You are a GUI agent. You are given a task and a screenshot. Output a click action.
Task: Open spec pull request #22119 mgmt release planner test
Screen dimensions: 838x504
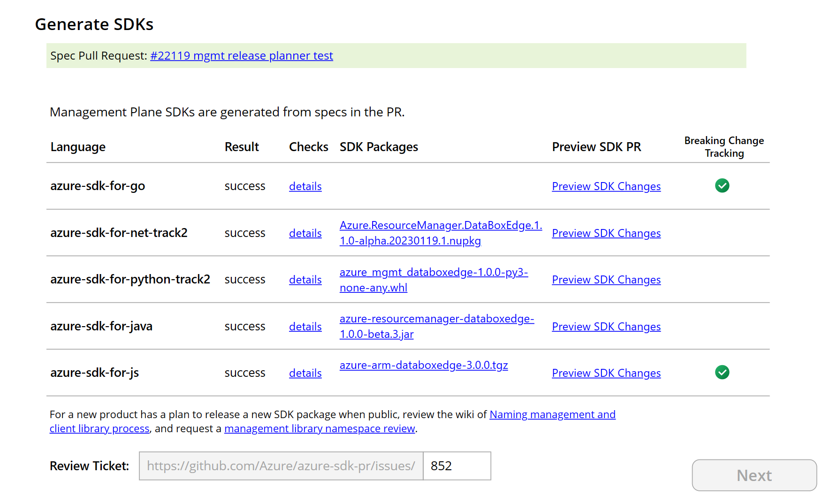pos(241,55)
